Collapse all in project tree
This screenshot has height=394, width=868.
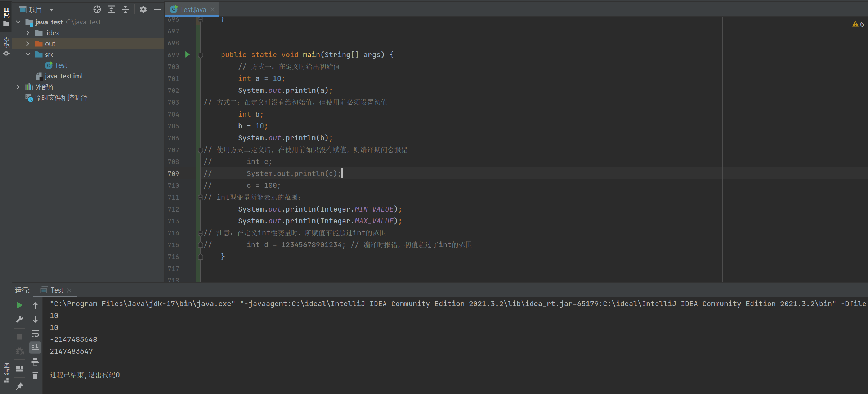[x=125, y=9]
